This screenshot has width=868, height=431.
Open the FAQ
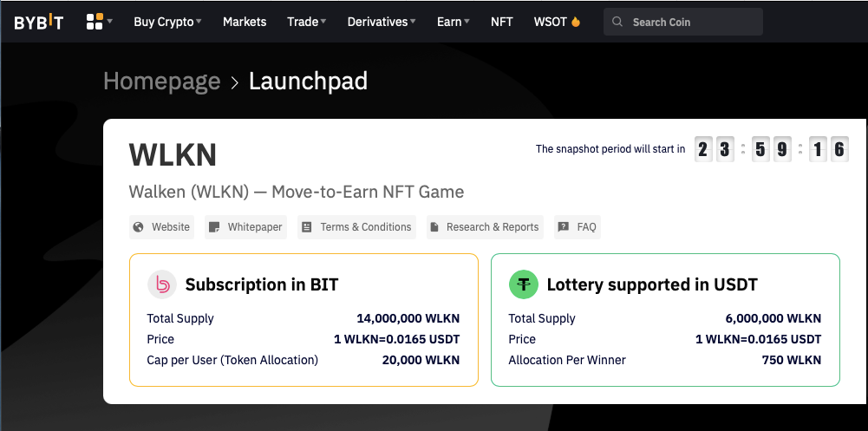pos(578,227)
